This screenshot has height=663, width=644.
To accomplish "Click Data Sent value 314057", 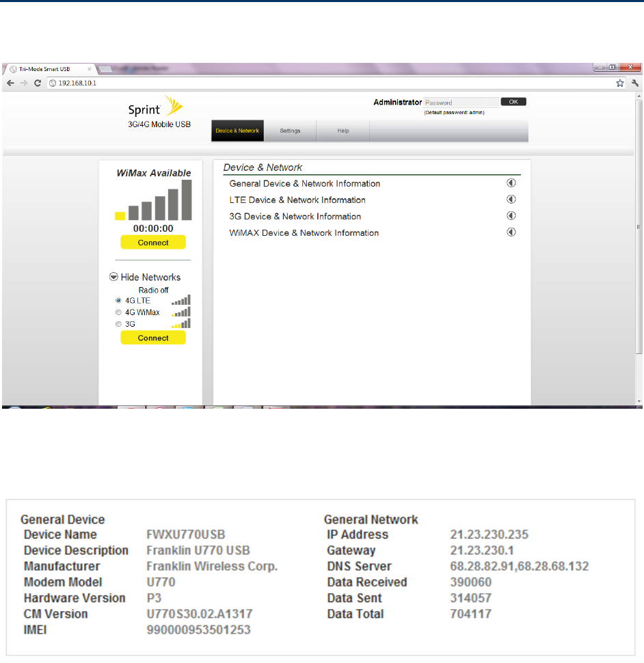I will point(470,598).
